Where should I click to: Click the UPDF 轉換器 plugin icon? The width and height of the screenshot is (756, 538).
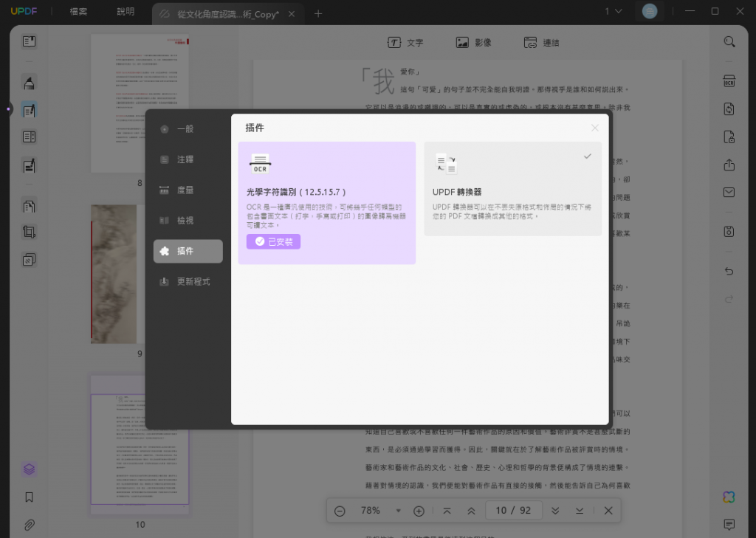[x=446, y=164]
